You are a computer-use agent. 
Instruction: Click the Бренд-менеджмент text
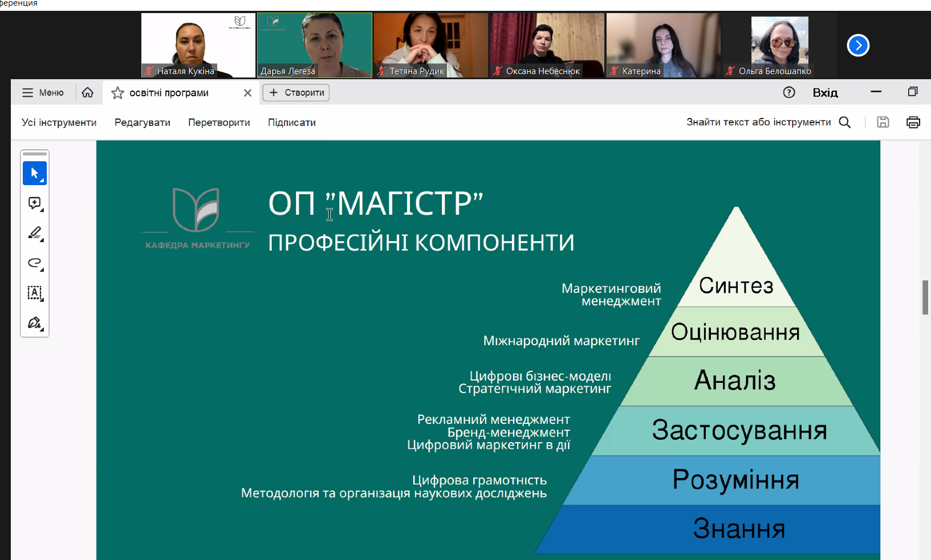pyautogui.click(x=509, y=432)
